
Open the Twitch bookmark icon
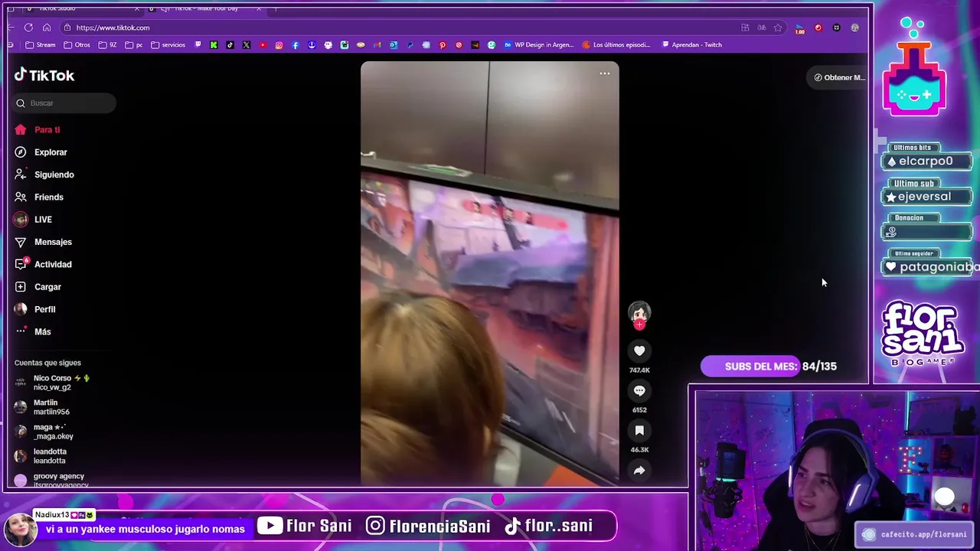click(198, 44)
